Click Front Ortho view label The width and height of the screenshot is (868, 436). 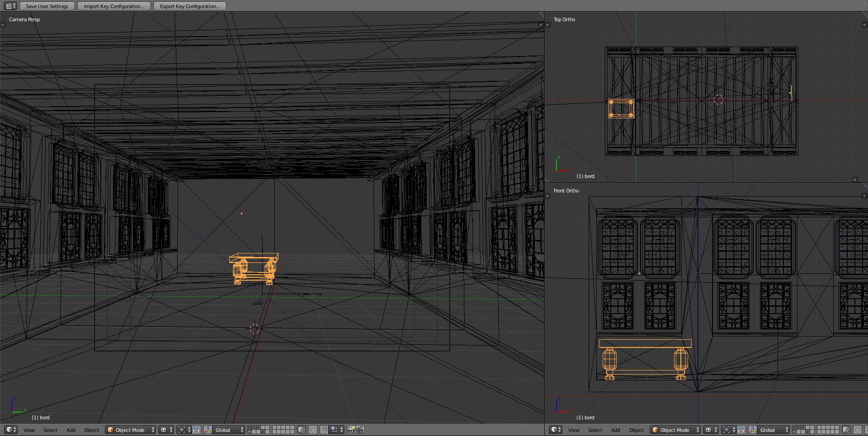pos(566,191)
